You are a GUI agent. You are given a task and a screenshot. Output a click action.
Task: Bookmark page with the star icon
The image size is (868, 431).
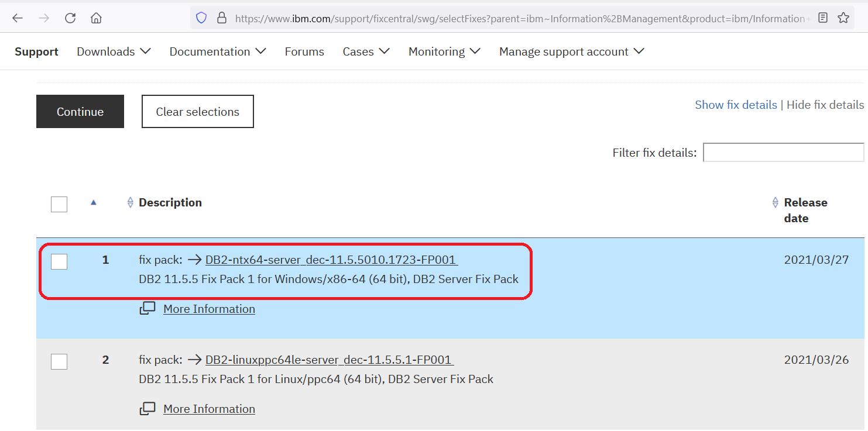(843, 18)
